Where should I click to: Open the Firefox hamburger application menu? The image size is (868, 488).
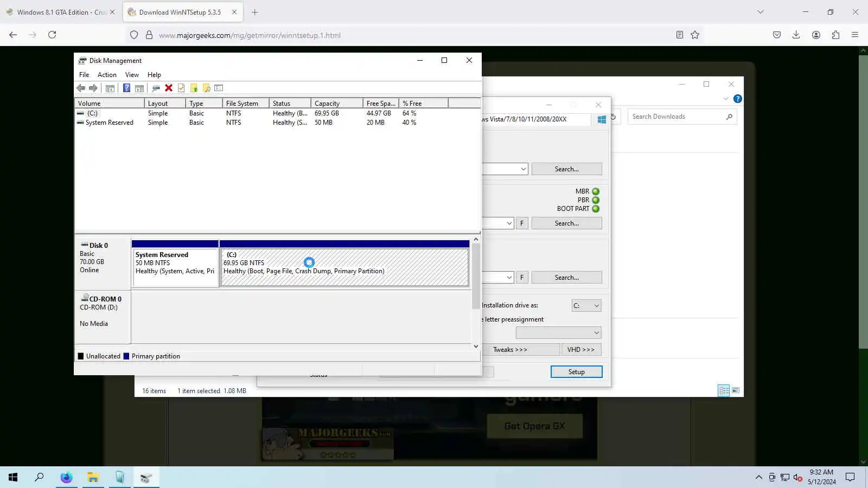pos(855,35)
